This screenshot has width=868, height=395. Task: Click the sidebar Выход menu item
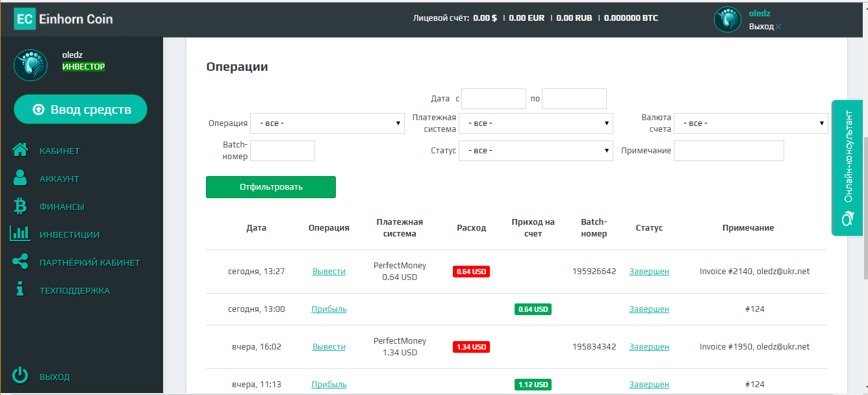[x=55, y=377]
